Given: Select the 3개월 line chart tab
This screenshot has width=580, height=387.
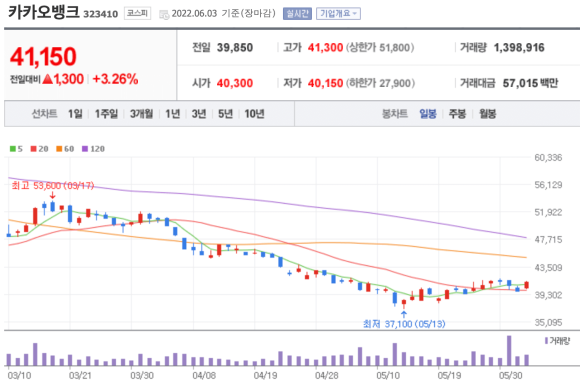Looking at the screenshot, I should tap(141, 114).
